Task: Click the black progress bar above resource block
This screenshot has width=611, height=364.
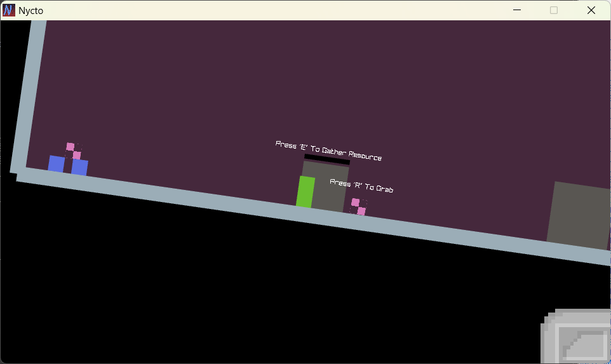Action: (327, 159)
